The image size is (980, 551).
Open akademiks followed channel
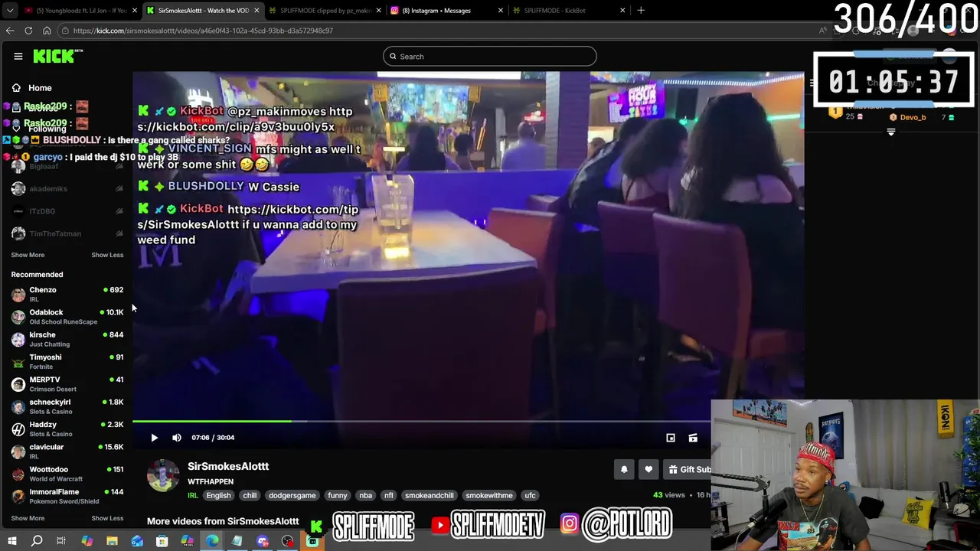pos(67,188)
